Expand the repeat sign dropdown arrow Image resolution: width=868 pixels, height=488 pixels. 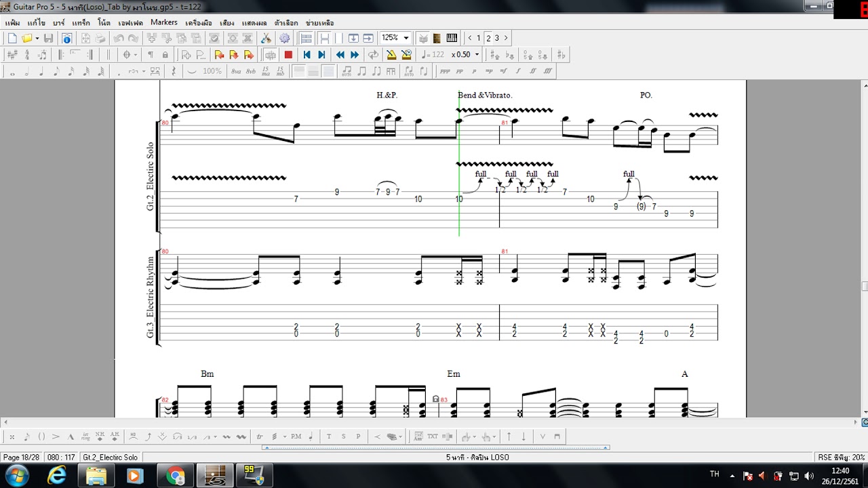coord(136,55)
